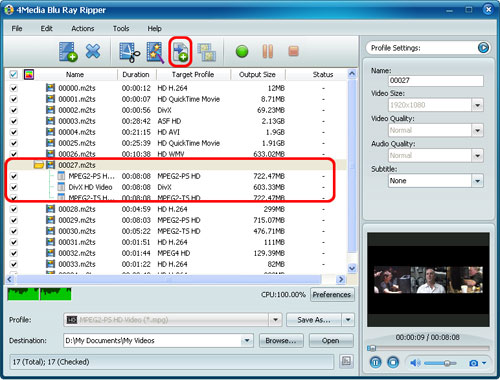500x380 pixels.
Task: Open the Edit menu
Action: pyautogui.click(x=46, y=29)
